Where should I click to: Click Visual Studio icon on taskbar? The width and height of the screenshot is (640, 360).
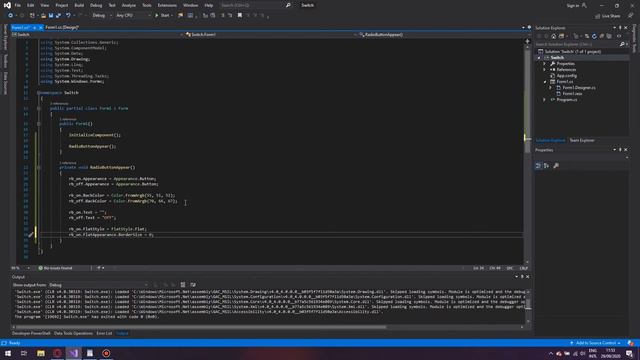(73, 353)
